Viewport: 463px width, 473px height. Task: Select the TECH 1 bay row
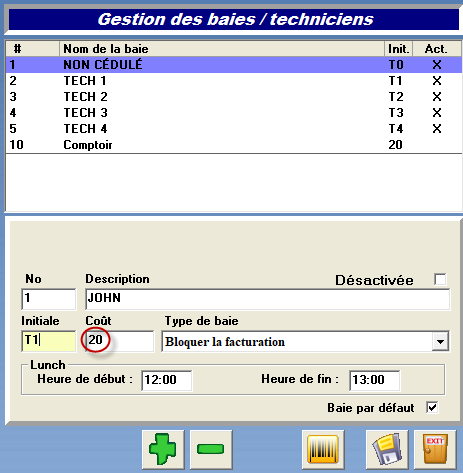coord(234,81)
